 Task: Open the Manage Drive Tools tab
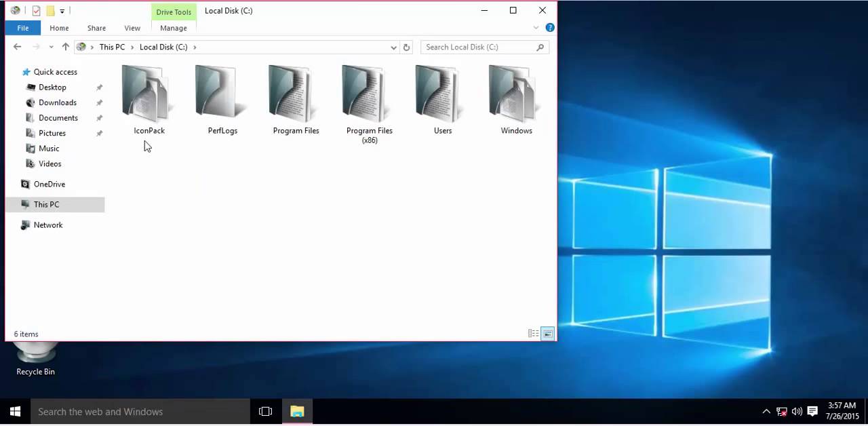173,28
